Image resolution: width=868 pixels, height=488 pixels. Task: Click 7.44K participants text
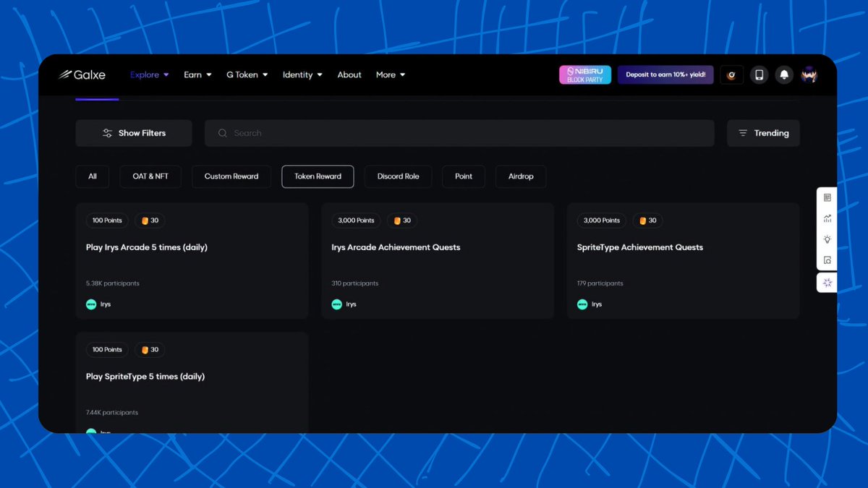(x=112, y=413)
